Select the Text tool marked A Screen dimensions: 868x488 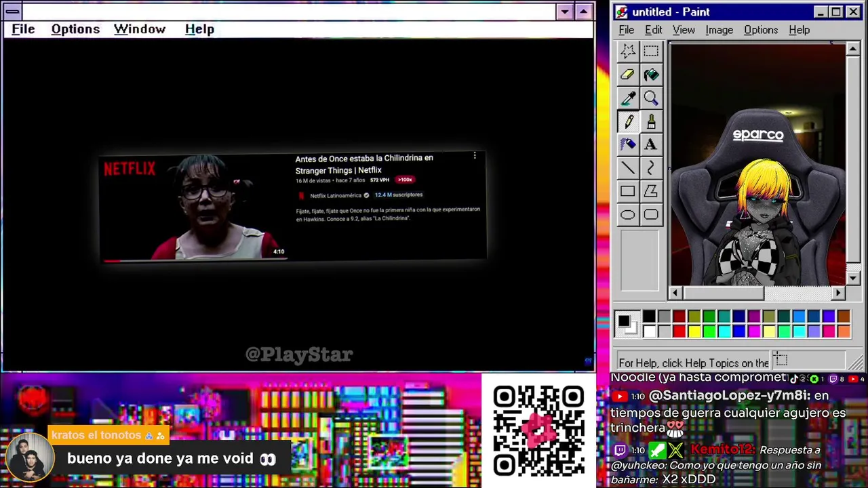[651, 144]
